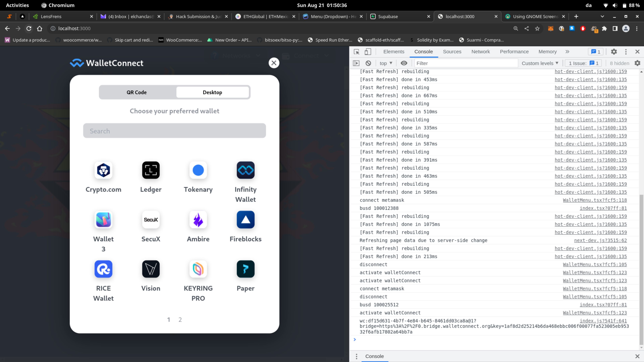644x362 pixels.
Task: Click the '1 Issue' indicator
Action: pos(583,63)
